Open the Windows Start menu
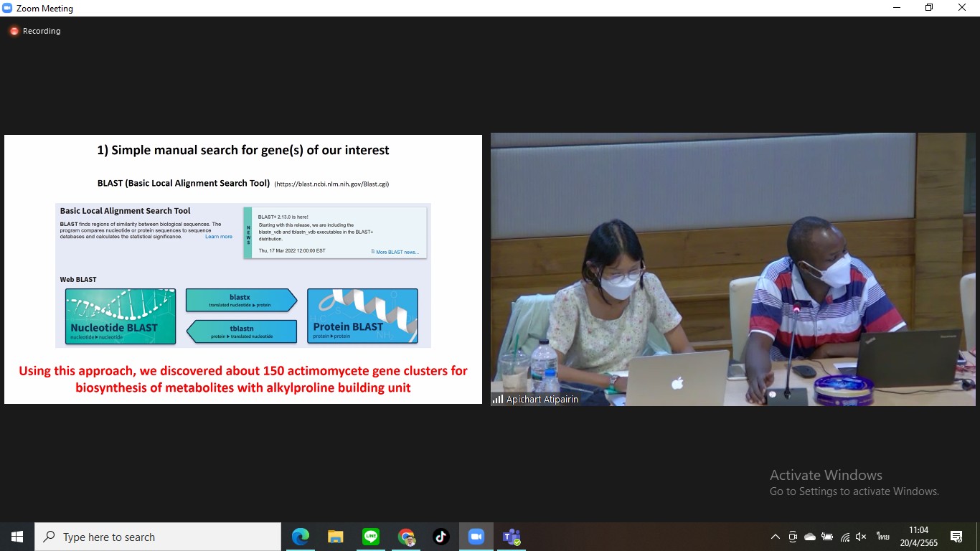 point(17,537)
